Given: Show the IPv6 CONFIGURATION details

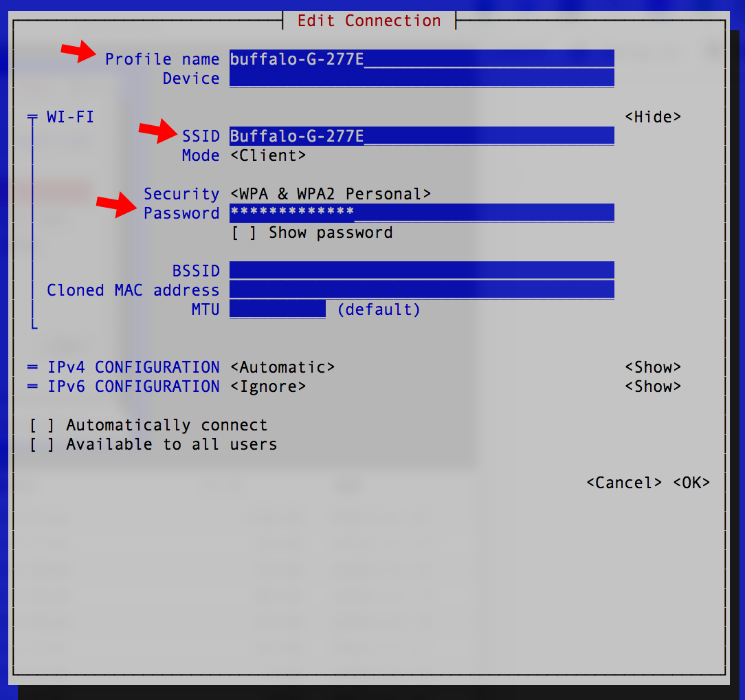Looking at the screenshot, I should pos(653,386).
